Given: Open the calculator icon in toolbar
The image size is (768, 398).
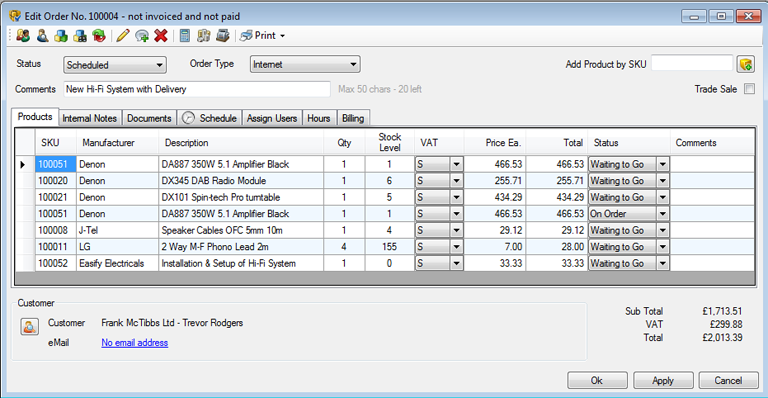Looking at the screenshot, I should point(185,36).
